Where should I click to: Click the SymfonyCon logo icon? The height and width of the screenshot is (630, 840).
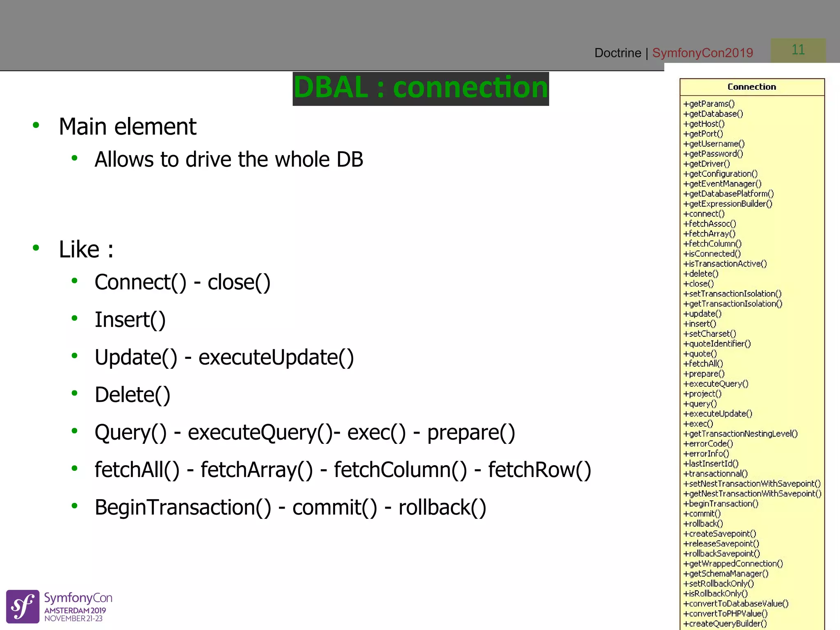23,606
